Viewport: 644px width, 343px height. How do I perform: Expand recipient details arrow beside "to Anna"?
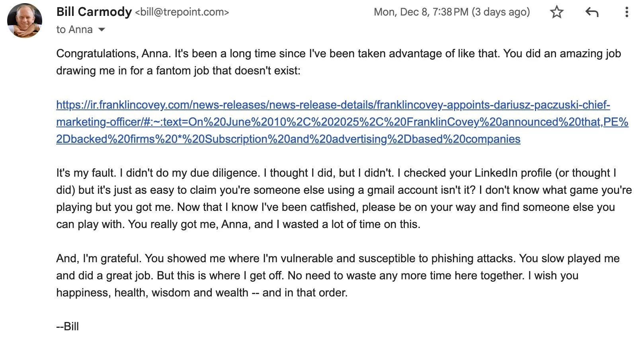coord(101,29)
